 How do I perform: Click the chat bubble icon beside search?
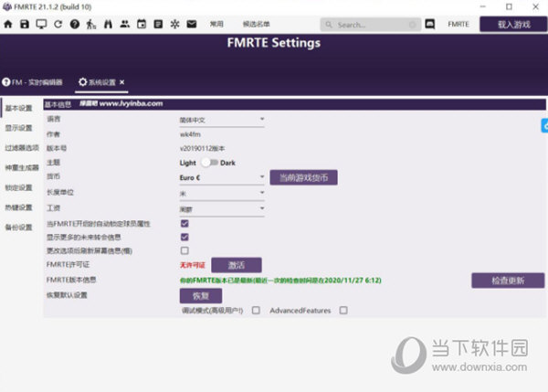point(430,24)
